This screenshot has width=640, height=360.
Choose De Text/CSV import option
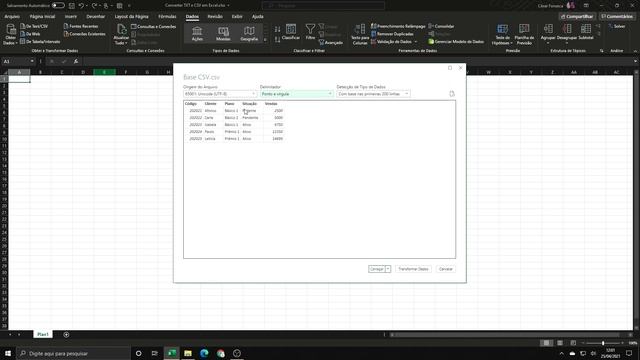[x=34, y=26]
